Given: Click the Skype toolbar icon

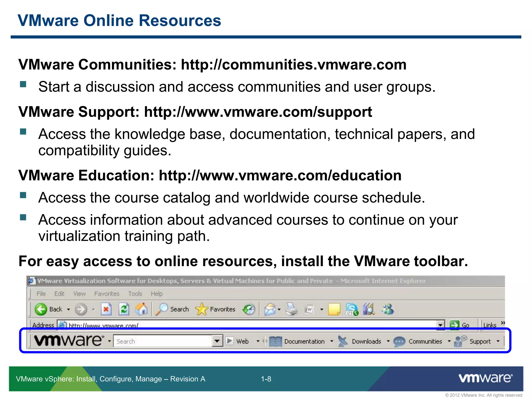Looking at the screenshot, I should click(352, 309).
